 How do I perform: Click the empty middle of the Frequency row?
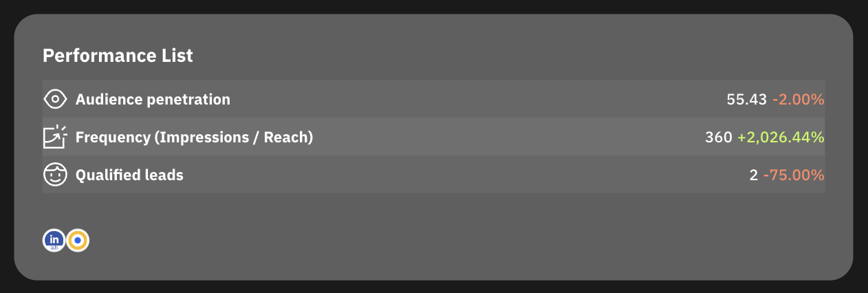[509, 137]
